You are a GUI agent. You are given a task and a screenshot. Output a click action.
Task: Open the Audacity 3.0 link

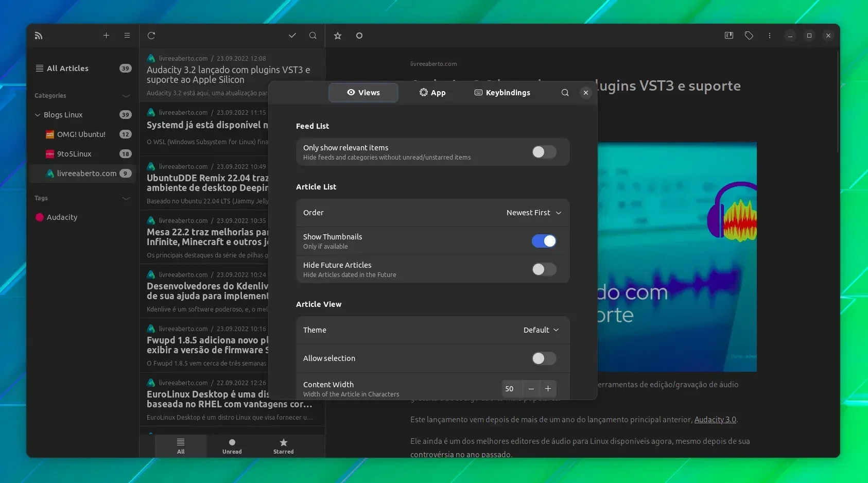tap(715, 420)
